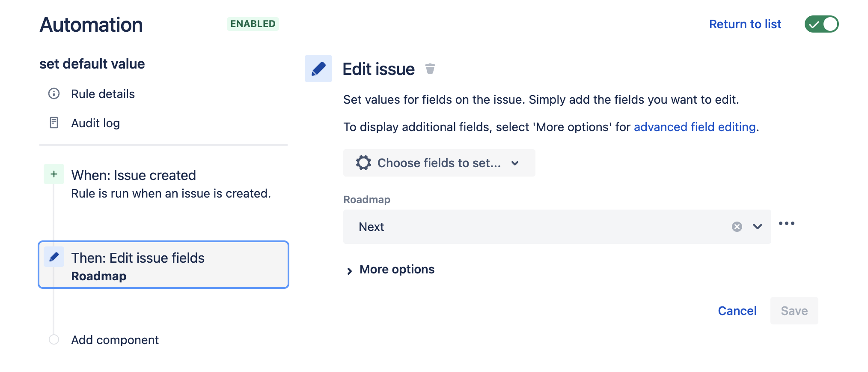Click the plus icon on the Issue created trigger
This screenshot has height=372, width=868.
53,174
